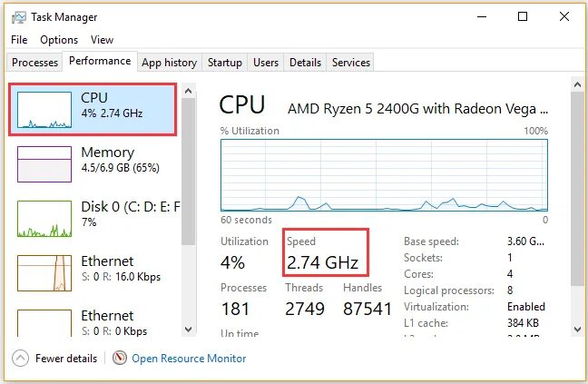
Task: Click the Task Manager title bar icon
Action: coord(18,17)
